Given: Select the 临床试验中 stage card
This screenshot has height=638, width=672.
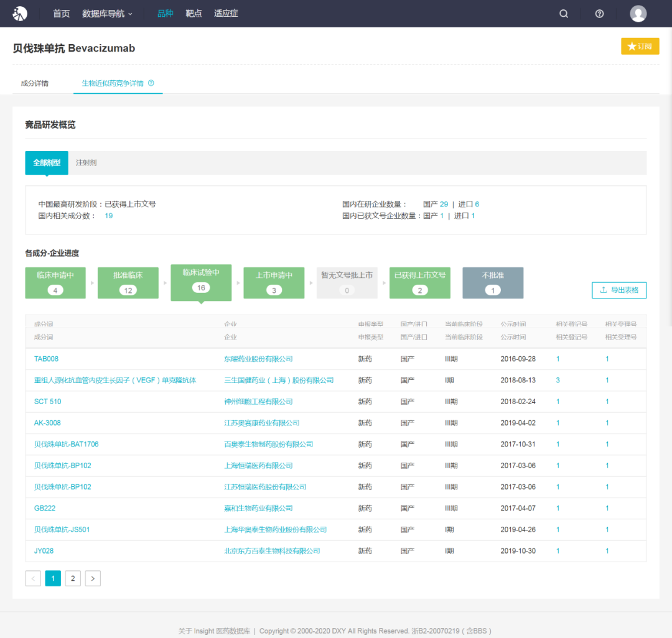Looking at the screenshot, I should coord(201,282).
